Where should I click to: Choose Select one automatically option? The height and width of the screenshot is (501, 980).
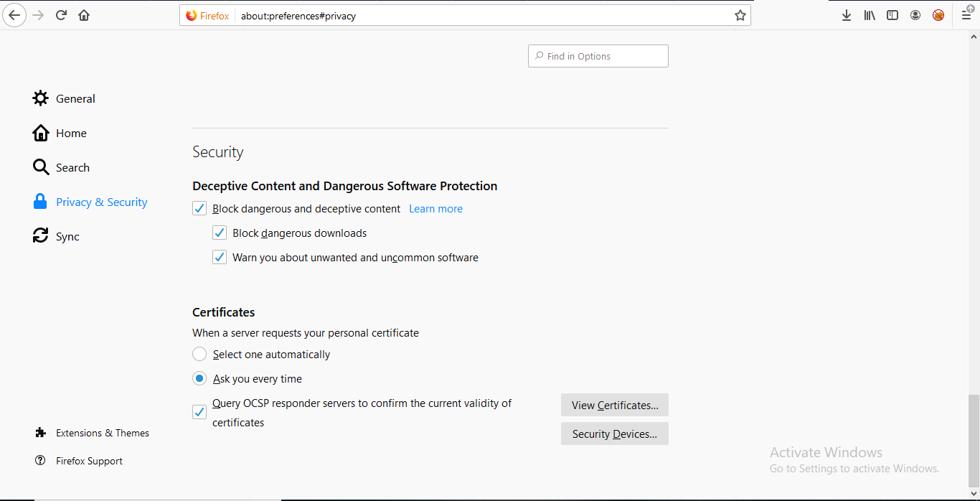click(x=199, y=355)
